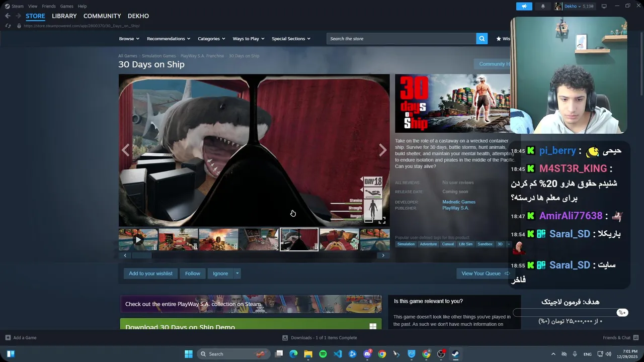The image size is (644, 362).
Task: Select the highlighted red curtain screenshot thumbnail
Action: pos(299,240)
